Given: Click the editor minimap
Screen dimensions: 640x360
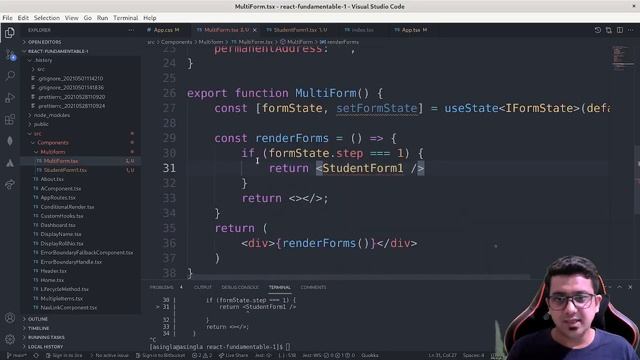Looking at the screenshot, I should pos(622,59).
